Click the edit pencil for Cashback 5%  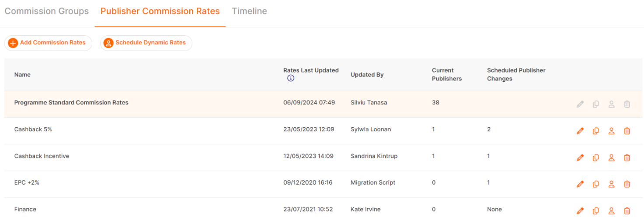point(580,131)
